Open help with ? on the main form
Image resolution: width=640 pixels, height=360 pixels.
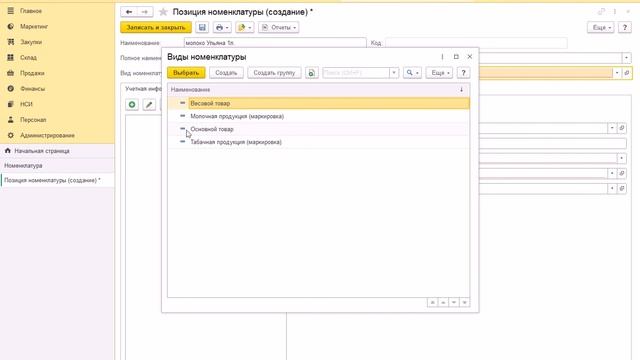click(x=624, y=27)
